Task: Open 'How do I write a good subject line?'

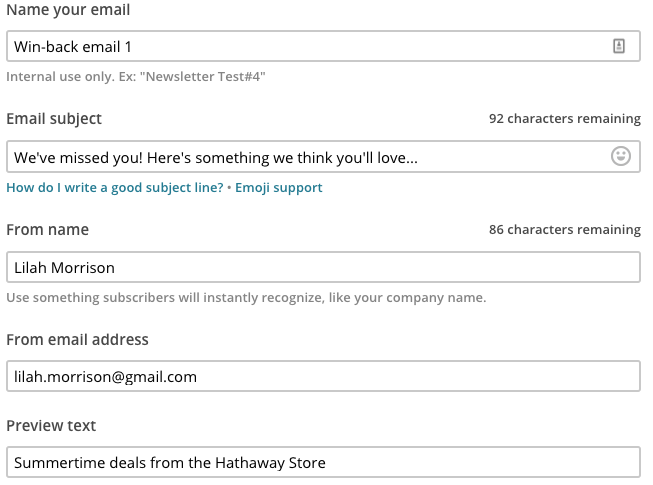Action: tap(114, 187)
